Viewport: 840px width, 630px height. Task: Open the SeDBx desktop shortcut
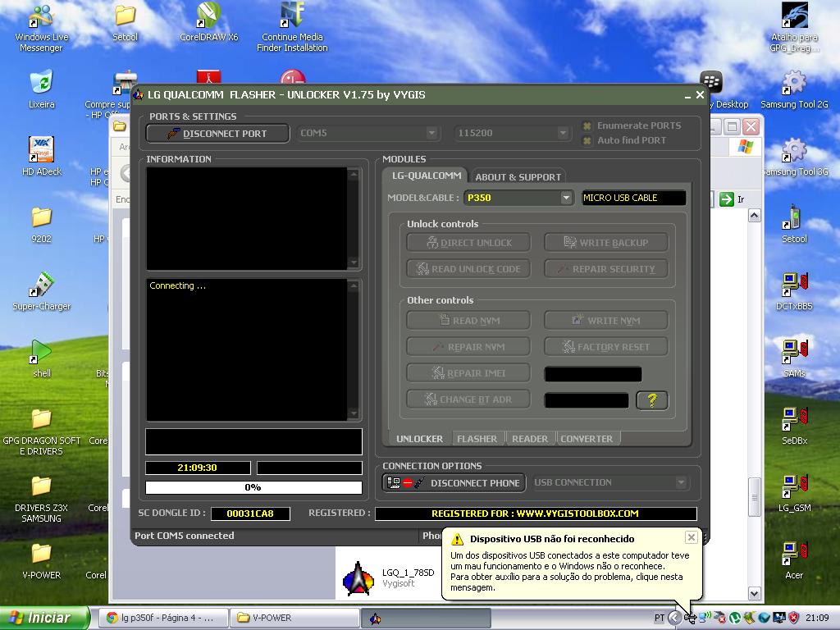[794, 427]
